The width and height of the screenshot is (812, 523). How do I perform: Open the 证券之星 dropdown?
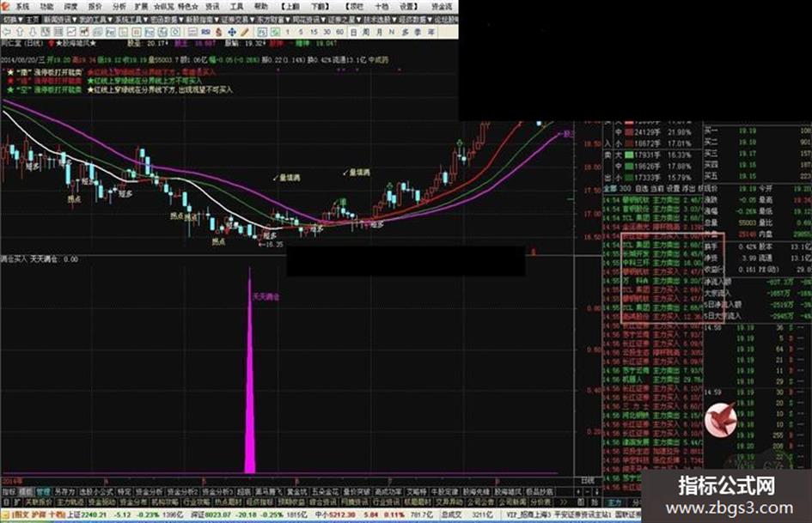tap(345, 20)
